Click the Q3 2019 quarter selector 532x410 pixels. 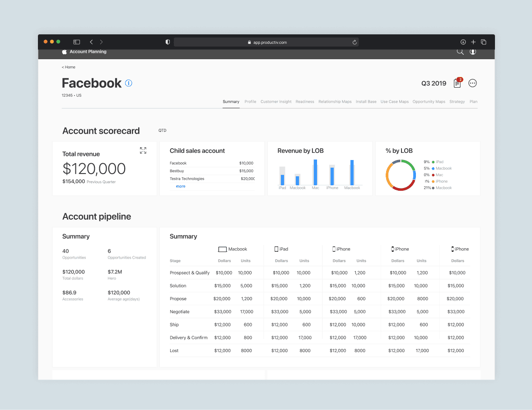pos(434,83)
